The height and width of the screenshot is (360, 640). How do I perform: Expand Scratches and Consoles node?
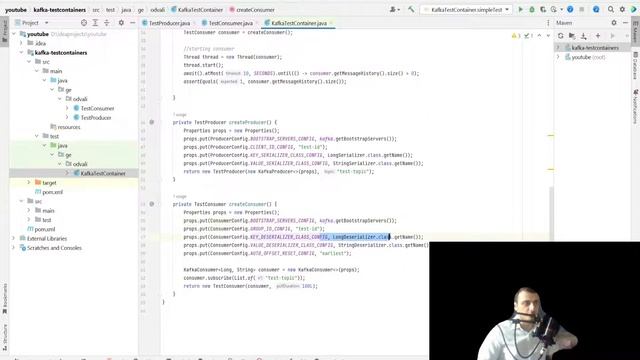(x=13, y=248)
